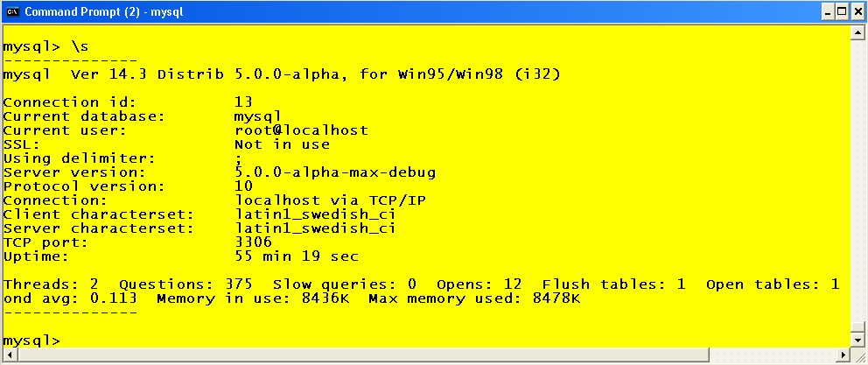Image resolution: width=868 pixels, height=365 pixels.
Task: Click the horizontal scrollbar left arrow
Action: coord(10,354)
